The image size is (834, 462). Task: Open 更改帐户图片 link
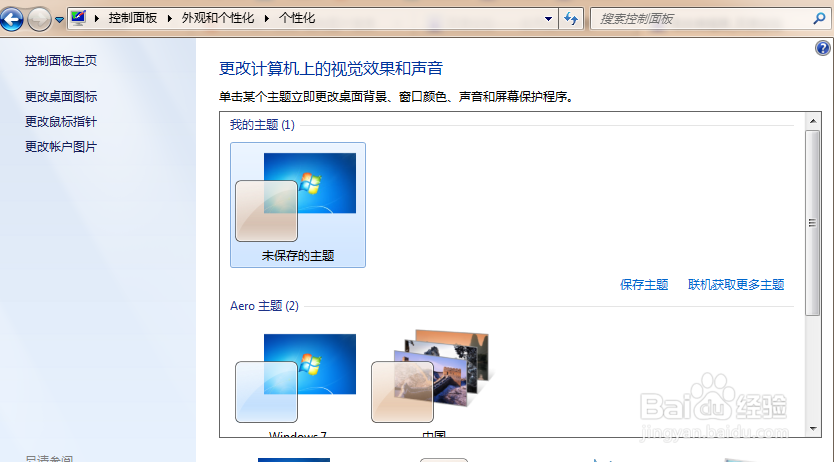[x=61, y=147]
